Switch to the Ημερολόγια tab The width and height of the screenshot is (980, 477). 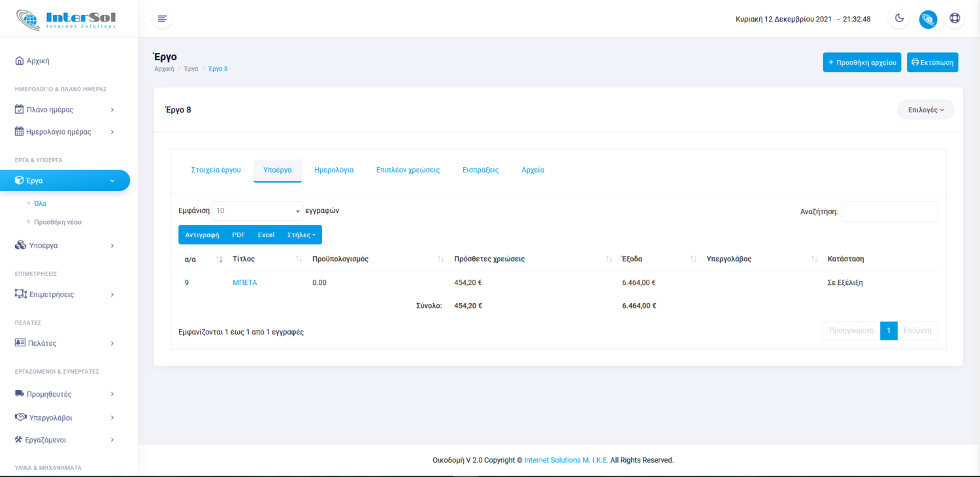click(334, 170)
